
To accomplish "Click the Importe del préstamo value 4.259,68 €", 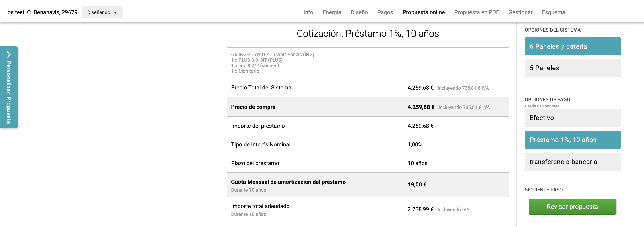I will point(420,126).
